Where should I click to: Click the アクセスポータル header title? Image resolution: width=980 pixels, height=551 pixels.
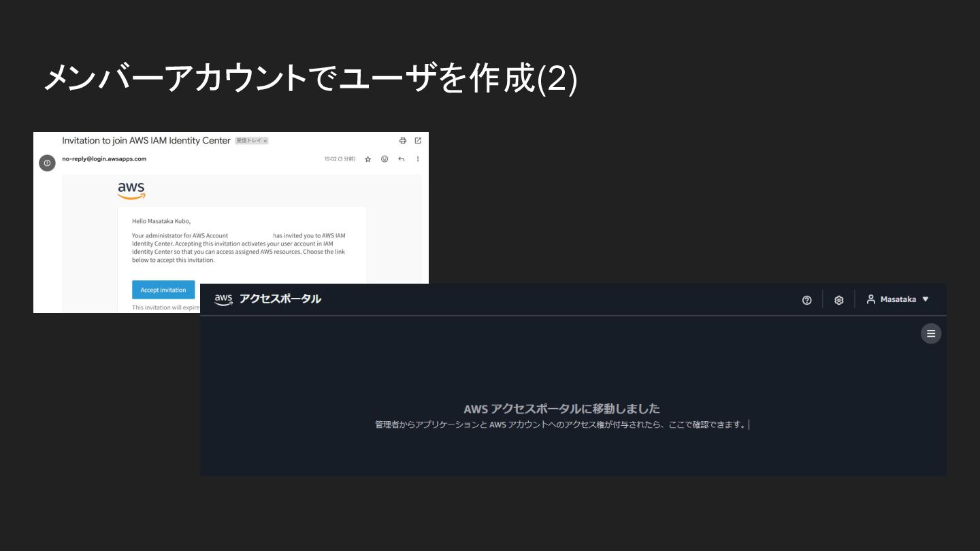(280, 299)
